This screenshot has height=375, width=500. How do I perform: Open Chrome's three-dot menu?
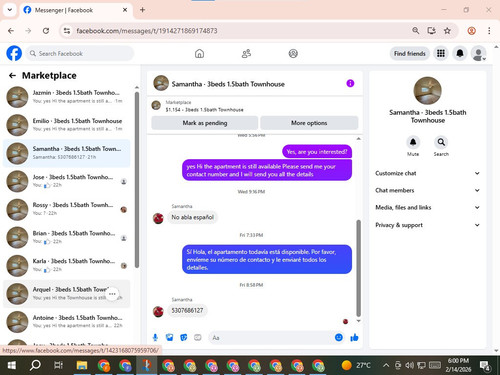pos(489,31)
